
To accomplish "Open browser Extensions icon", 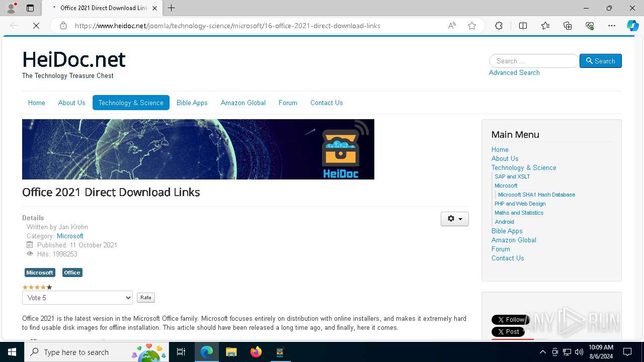I will pyautogui.click(x=499, y=26).
